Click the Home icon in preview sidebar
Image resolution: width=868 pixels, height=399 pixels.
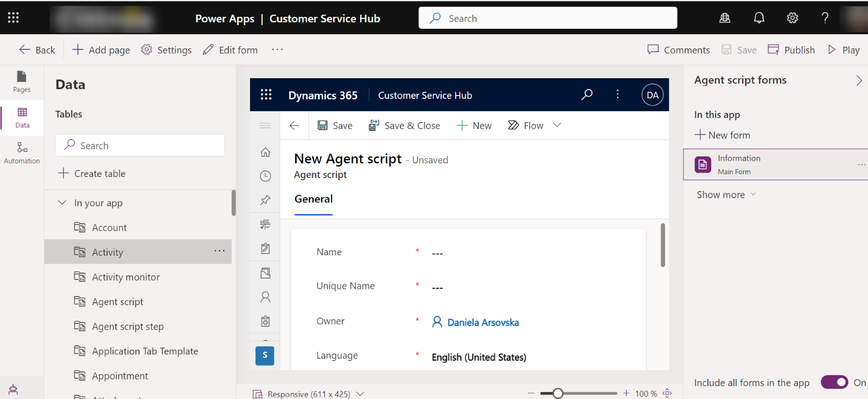coord(265,152)
